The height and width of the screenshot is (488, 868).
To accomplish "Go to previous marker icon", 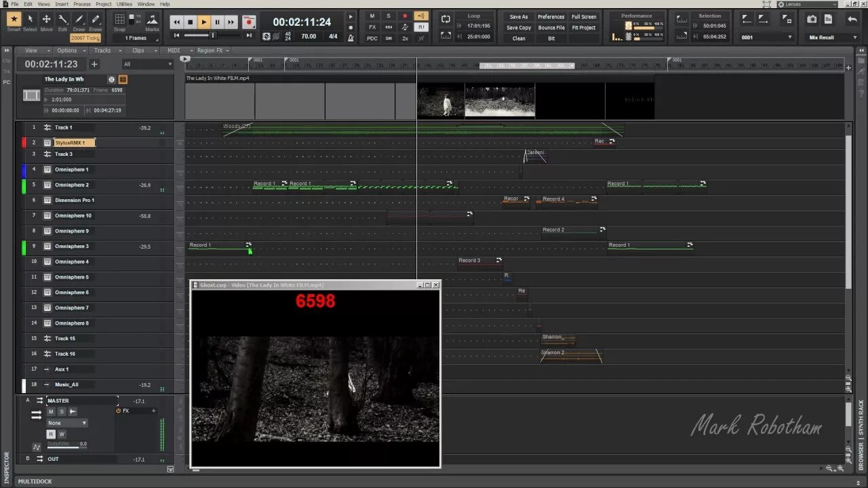I will coord(747,20).
